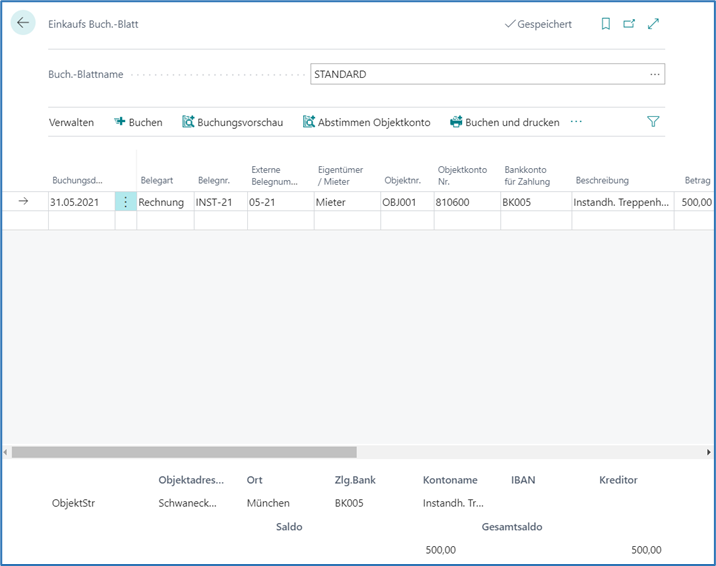Show more actions ellipsis in toolbar
The height and width of the screenshot is (566, 716).
coord(576,122)
